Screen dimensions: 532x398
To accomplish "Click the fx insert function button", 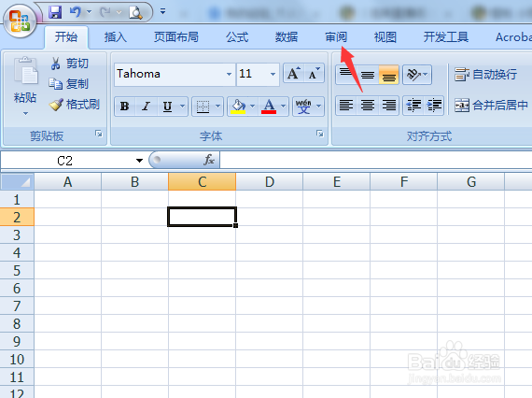I will 209,160.
